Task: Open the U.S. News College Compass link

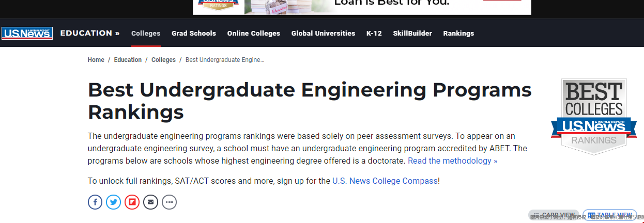Action: pos(385,181)
